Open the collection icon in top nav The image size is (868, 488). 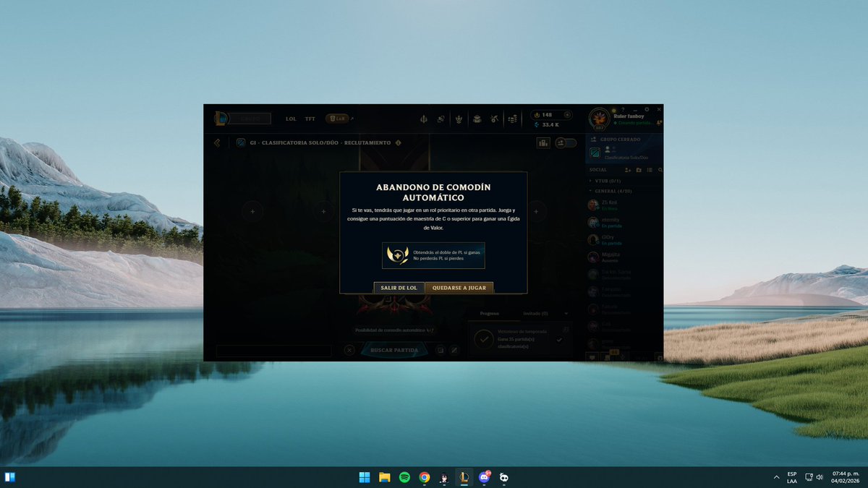click(x=424, y=119)
